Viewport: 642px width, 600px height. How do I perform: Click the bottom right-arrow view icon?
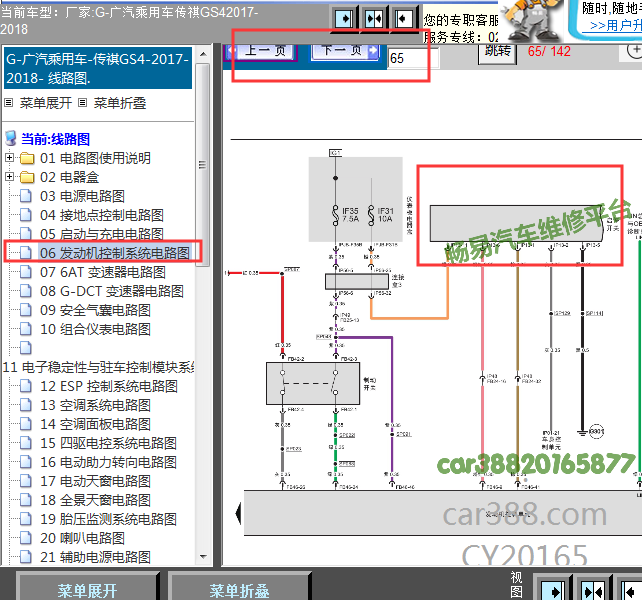(554, 590)
